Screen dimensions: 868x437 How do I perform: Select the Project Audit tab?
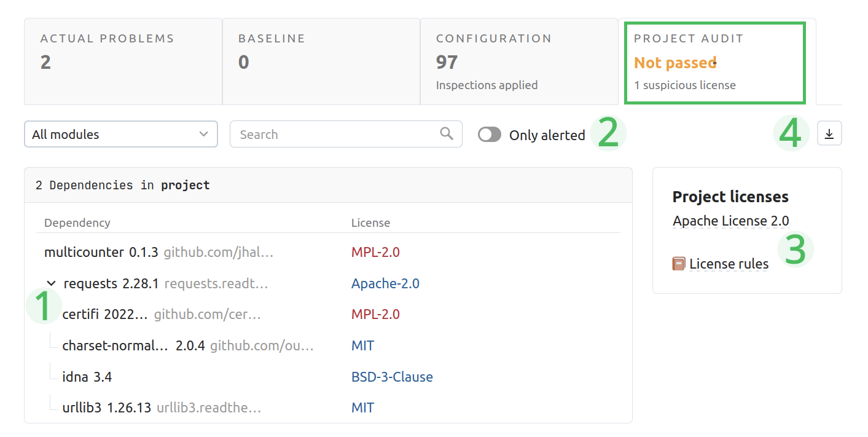click(714, 61)
